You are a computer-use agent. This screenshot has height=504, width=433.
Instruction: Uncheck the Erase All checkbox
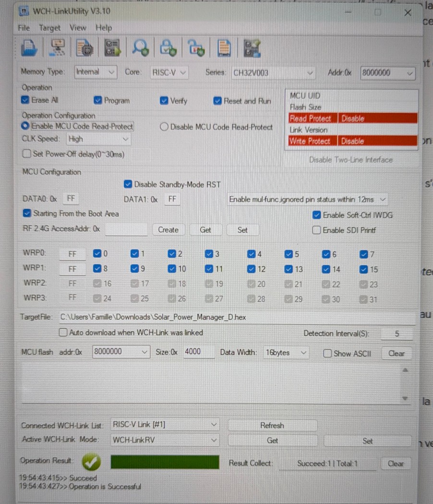tap(25, 100)
